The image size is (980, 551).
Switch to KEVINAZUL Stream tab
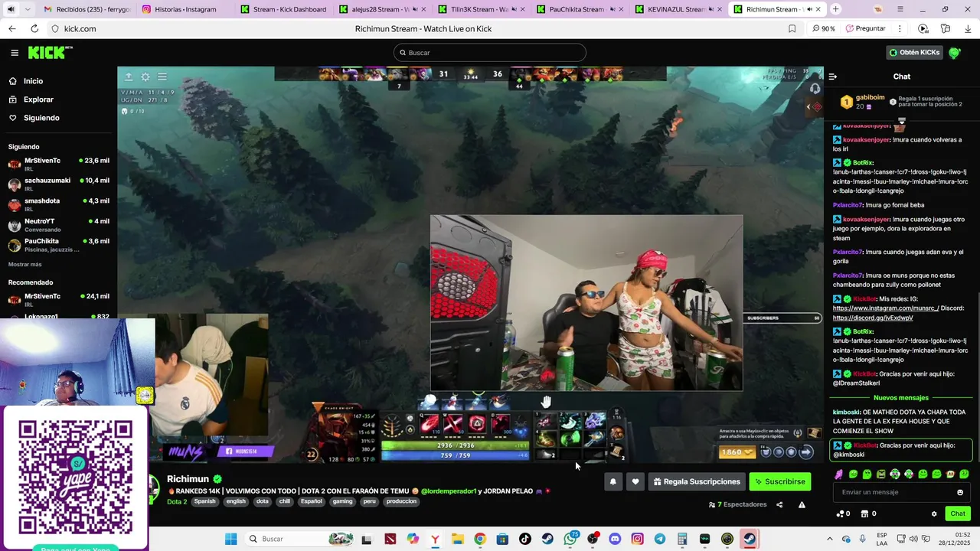click(677, 9)
